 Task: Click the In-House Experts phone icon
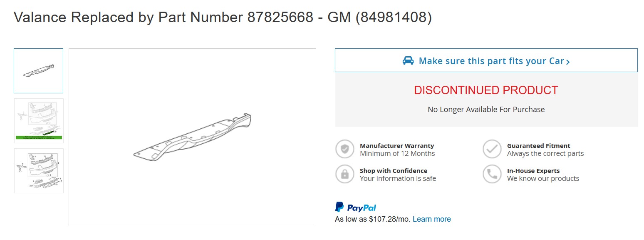coord(492,174)
